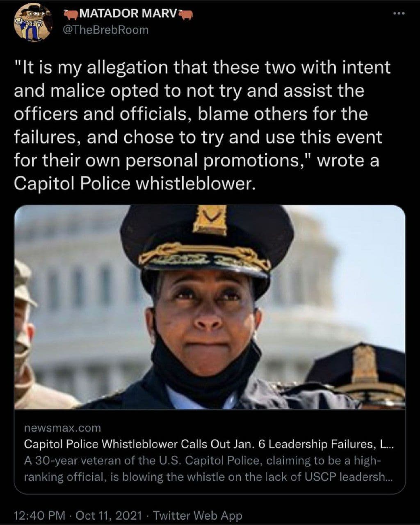Open the newsmax.com source domain

pyautogui.click(x=62, y=428)
